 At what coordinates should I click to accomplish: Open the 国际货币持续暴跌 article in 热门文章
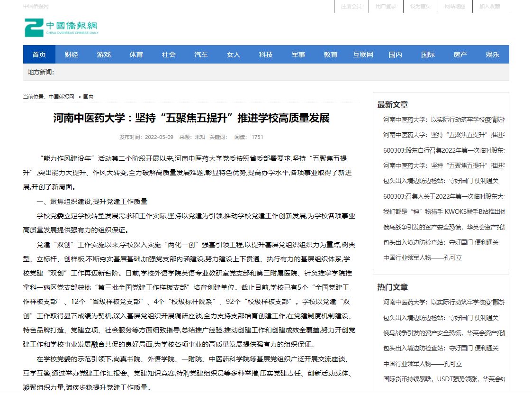click(x=443, y=379)
